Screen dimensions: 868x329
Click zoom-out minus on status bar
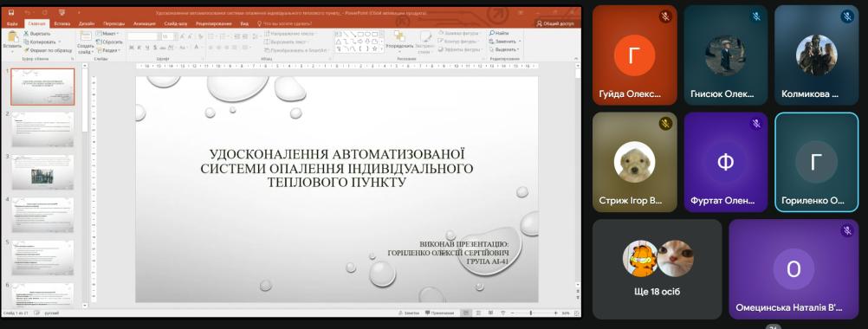point(513,313)
